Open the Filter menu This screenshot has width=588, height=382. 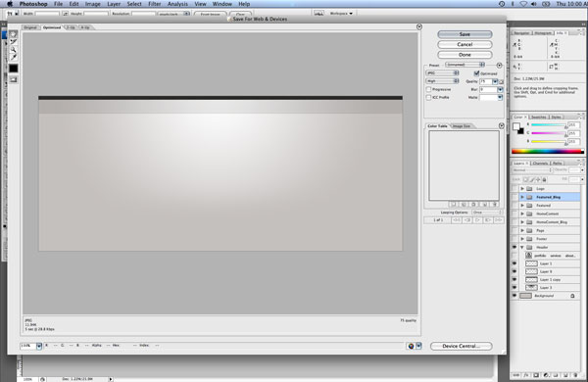(155, 4)
